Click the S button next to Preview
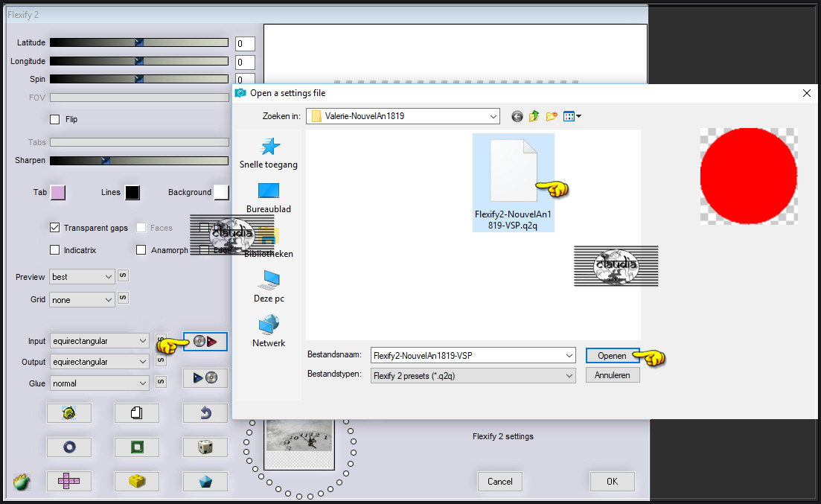The width and height of the screenshot is (821, 504). tap(123, 275)
